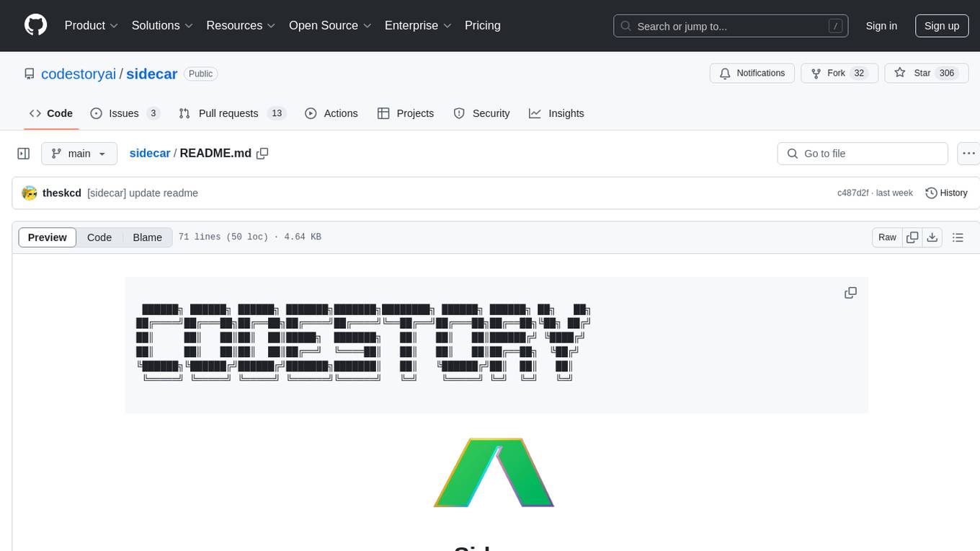Screen dimensions: 980x551
Task: Open the more file actions menu
Action: point(968,154)
